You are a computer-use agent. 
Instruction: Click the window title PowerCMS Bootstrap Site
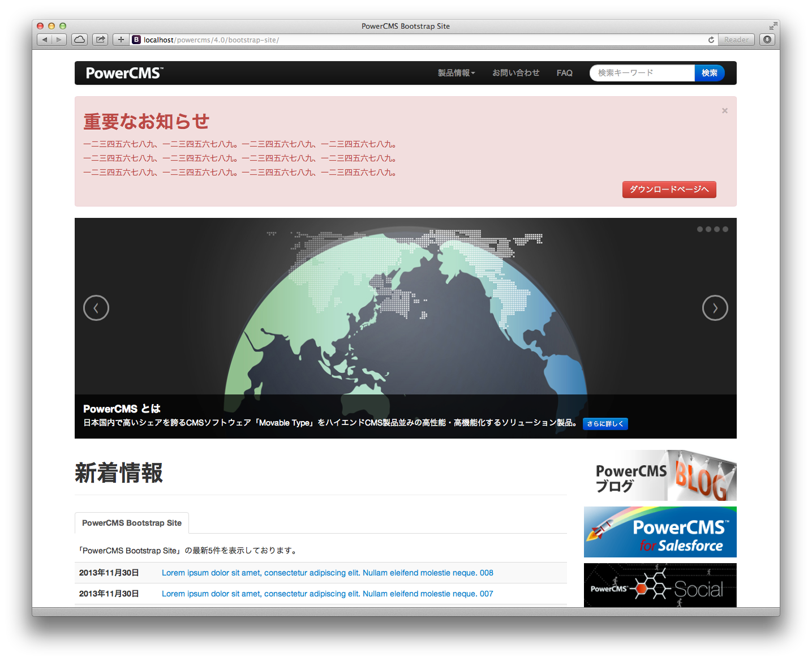406,26
